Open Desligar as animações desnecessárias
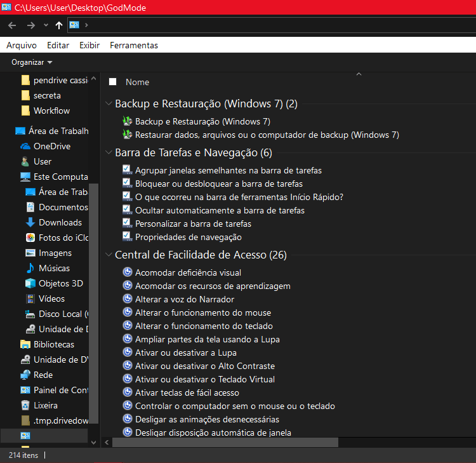 point(207,420)
